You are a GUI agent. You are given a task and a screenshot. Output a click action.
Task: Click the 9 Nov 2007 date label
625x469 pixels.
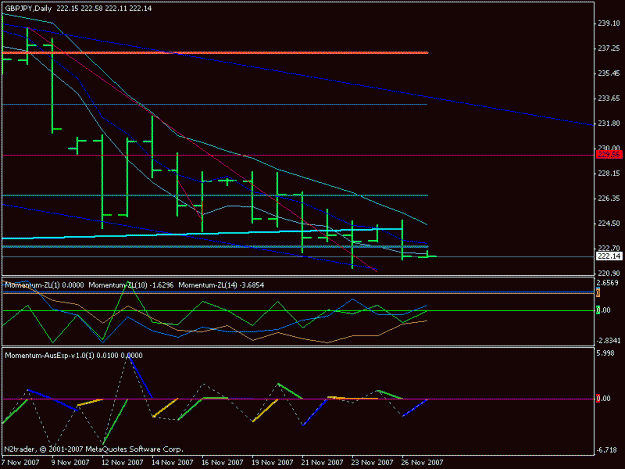pos(71,462)
